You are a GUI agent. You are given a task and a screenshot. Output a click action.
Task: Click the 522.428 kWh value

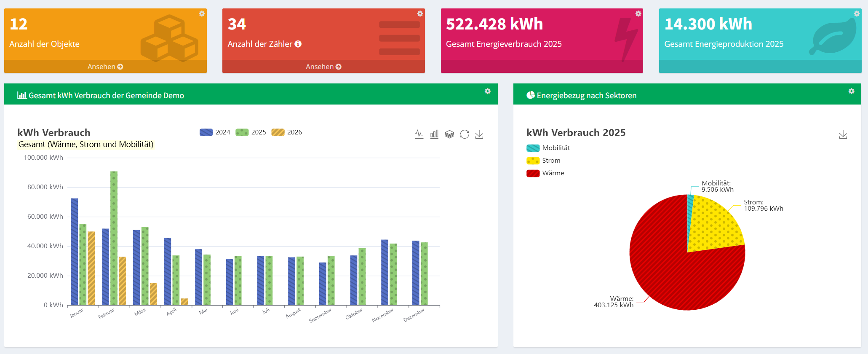494,24
